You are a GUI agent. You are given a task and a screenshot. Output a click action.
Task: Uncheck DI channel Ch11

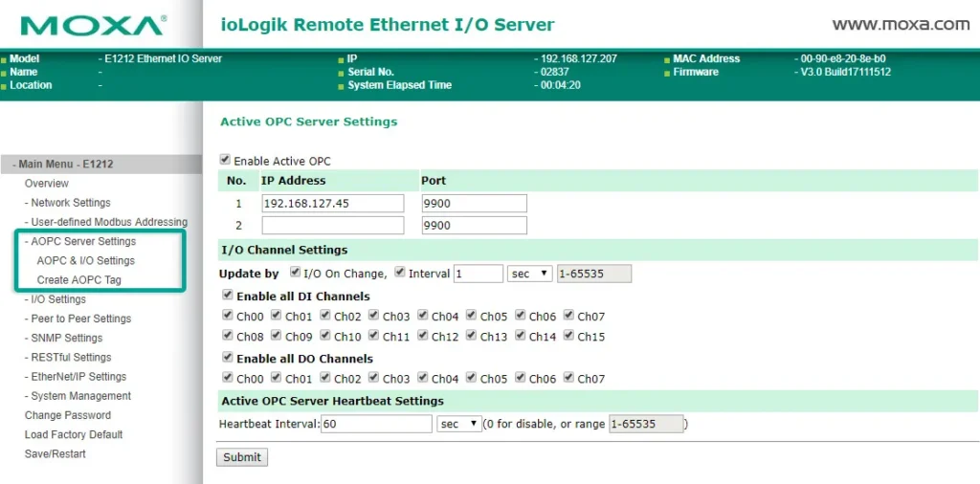[x=374, y=336]
